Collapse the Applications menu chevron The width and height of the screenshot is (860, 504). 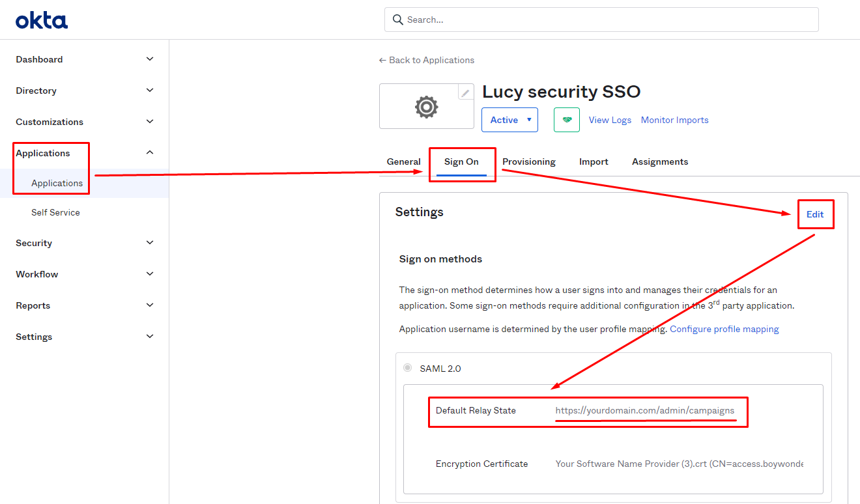coord(150,153)
